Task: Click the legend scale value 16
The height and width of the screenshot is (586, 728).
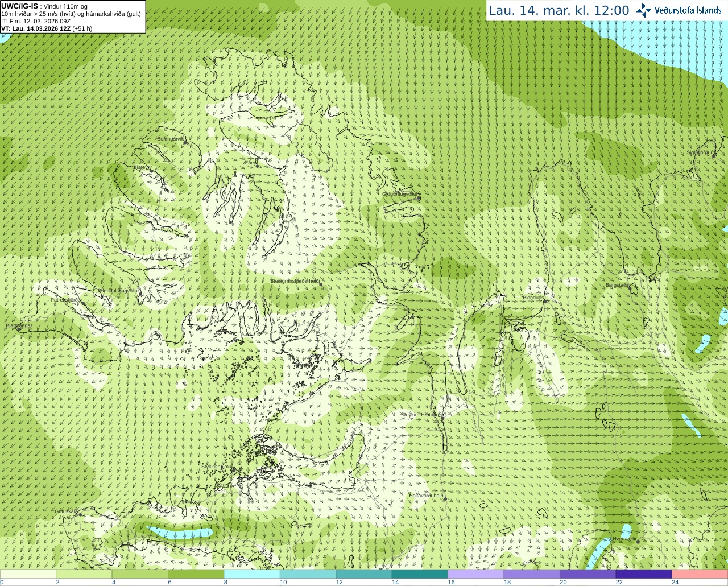Action: pyautogui.click(x=451, y=582)
